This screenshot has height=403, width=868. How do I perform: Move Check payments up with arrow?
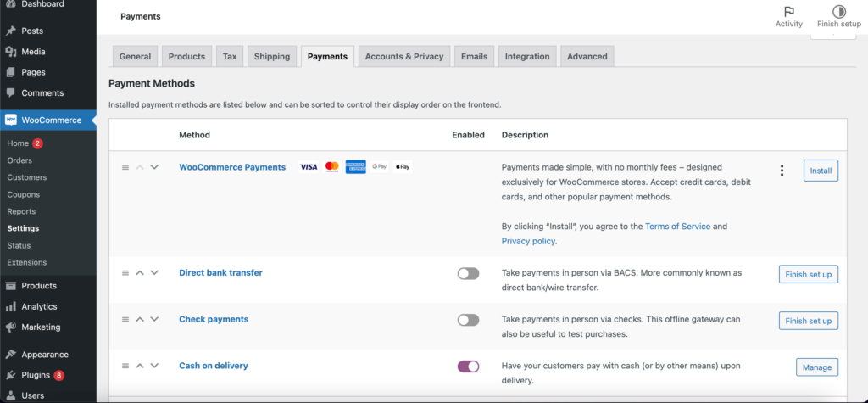[x=140, y=320]
